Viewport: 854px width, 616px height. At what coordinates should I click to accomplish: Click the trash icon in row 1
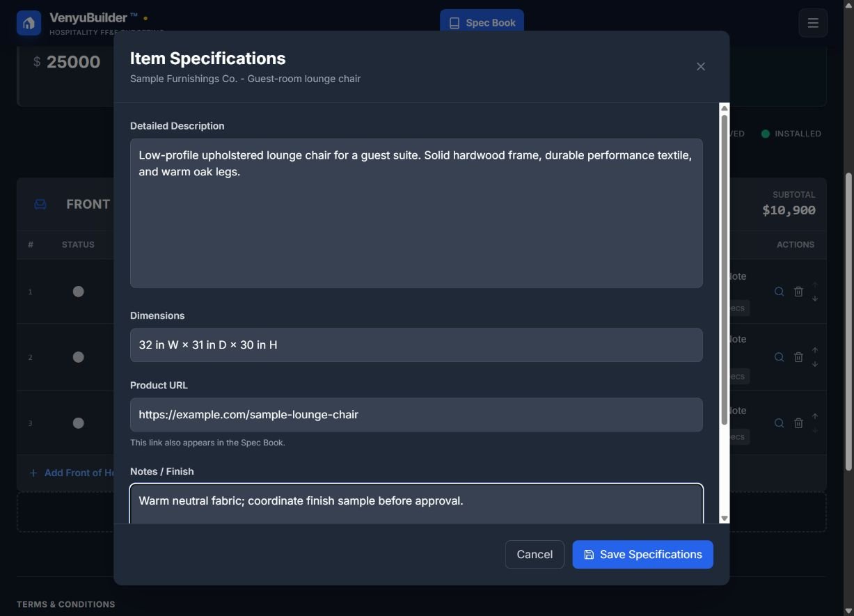coord(798,292)
